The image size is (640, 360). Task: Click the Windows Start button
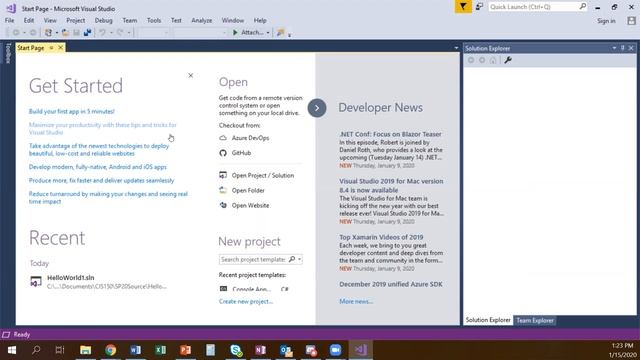coord(11,350)
